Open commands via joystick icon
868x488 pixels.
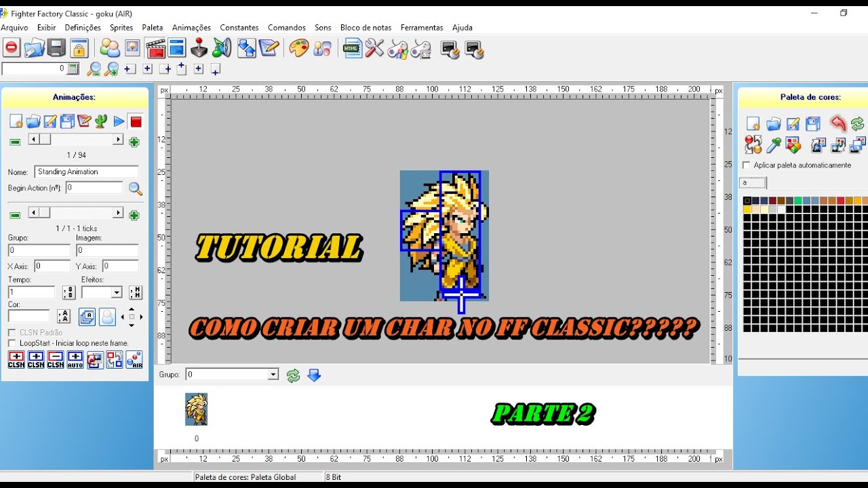coord(199,48)
